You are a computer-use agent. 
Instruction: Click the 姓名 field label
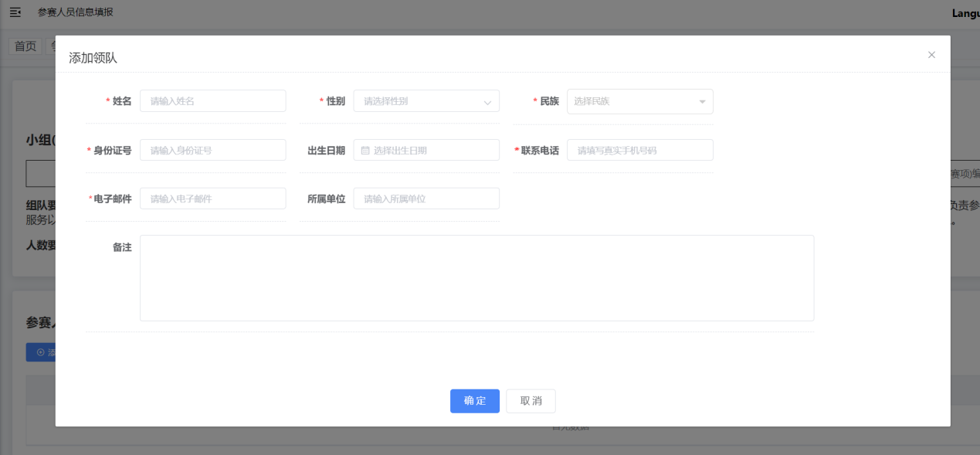(x=122, y=101)
